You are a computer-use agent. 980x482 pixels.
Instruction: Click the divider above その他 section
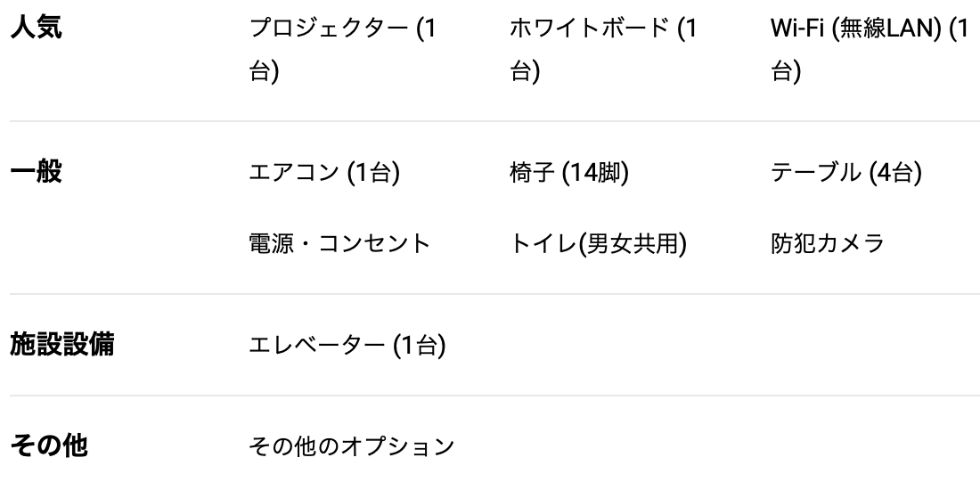(x=494, y=395)
